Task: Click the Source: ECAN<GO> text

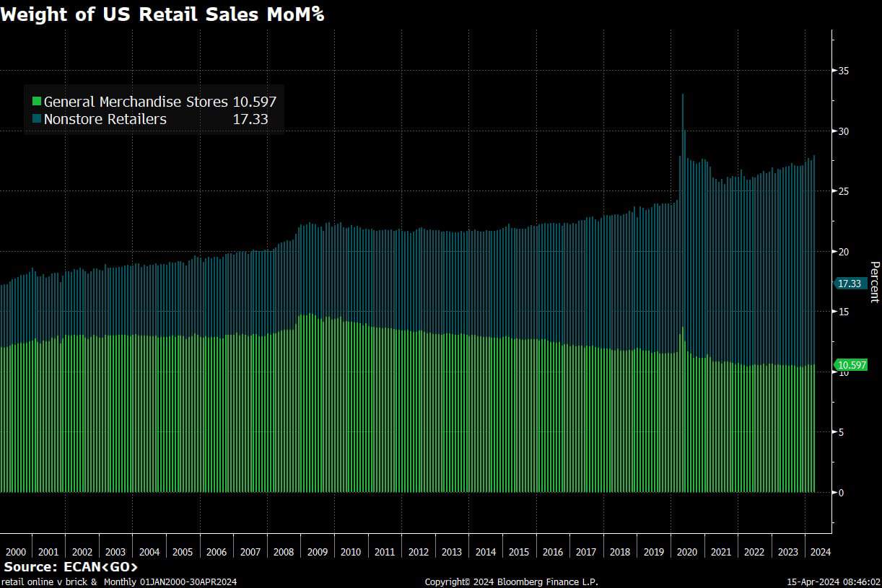Action: (x=71, y=567)
